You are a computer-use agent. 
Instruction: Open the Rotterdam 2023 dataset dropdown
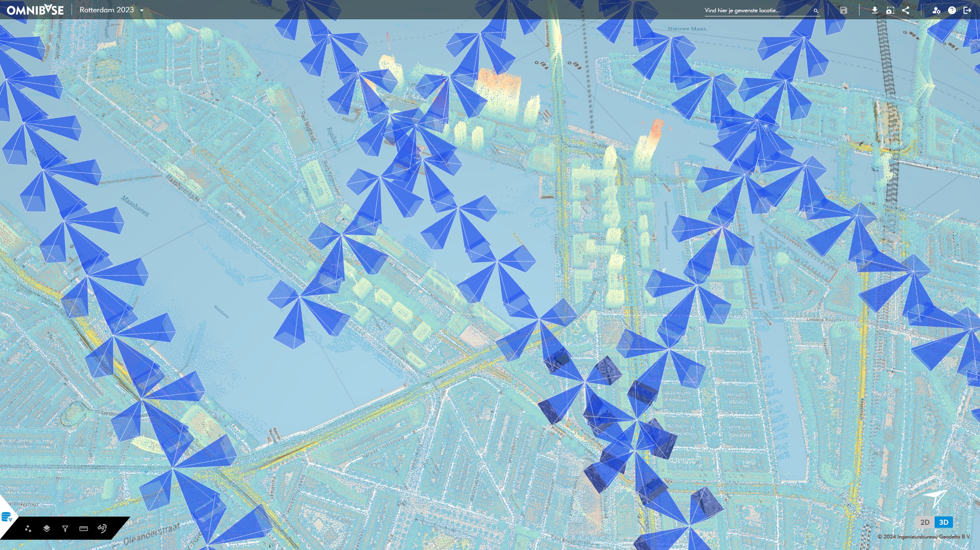coord(112,10)
